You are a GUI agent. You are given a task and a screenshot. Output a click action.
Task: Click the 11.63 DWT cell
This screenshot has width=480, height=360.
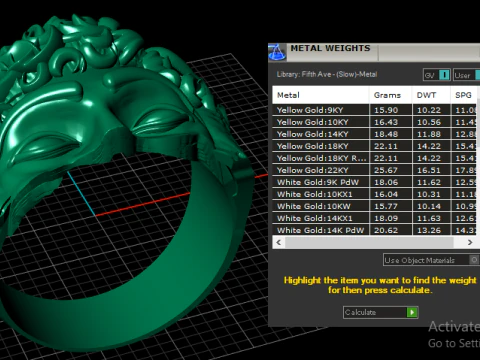pos(432,218)
